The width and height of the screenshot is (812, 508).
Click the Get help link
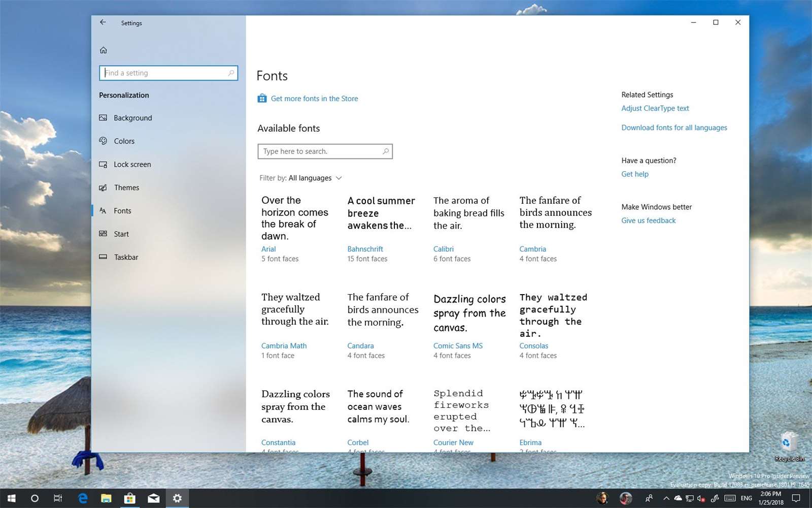[x=635, y=174]
